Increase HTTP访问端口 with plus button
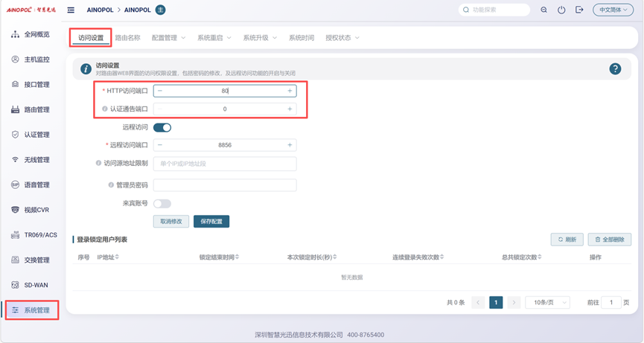 click(290, 91)
